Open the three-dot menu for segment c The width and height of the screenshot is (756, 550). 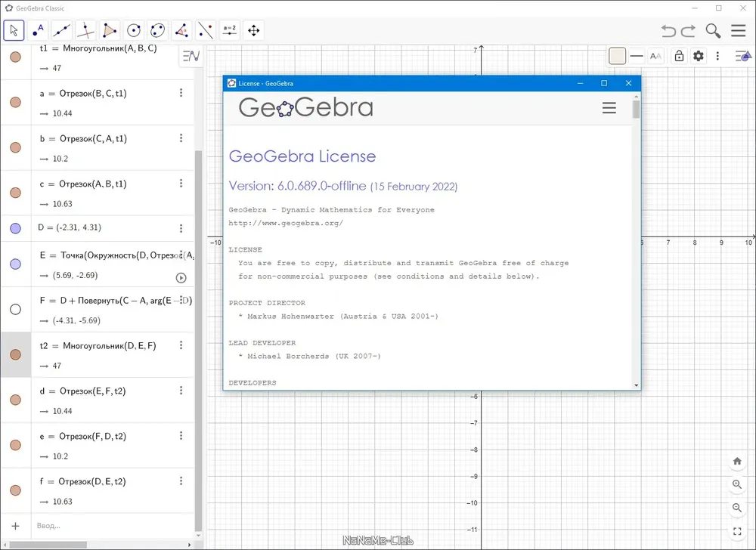point(181,183)
